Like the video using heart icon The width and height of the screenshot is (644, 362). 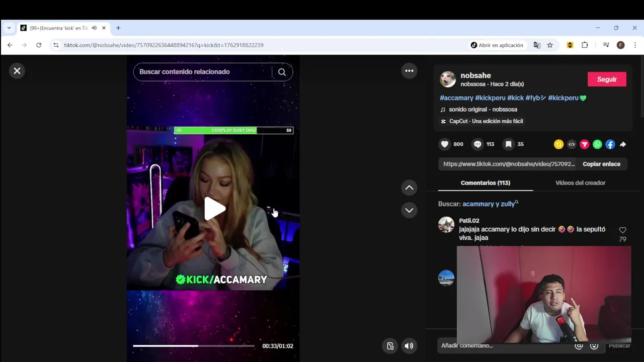click(x=445, y=144)
